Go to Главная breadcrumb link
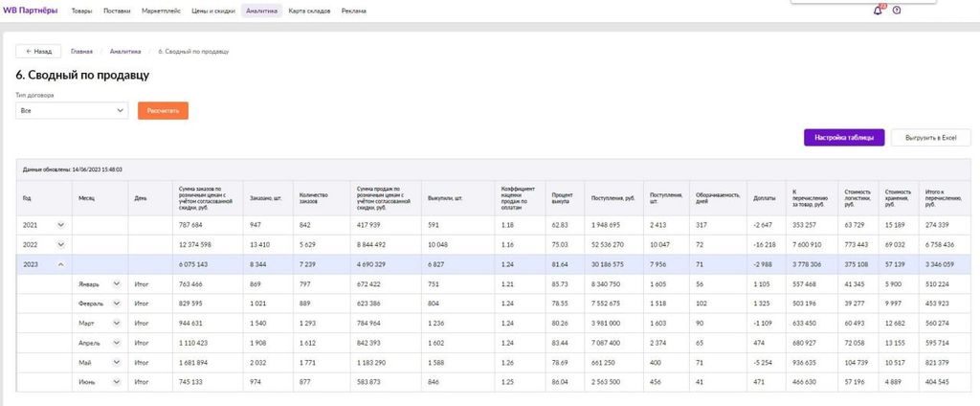Viewport: 980px width, 406px height. pos(82,52)
